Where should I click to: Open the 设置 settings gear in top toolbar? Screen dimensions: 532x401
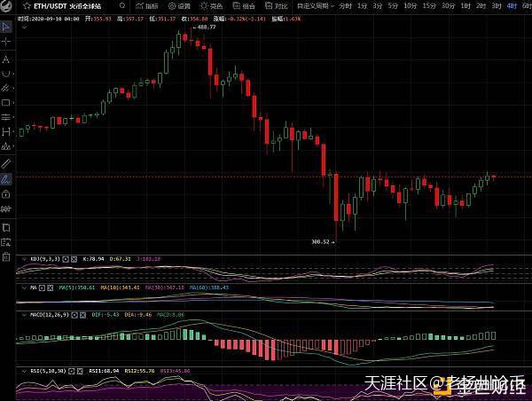coord(180,5)
